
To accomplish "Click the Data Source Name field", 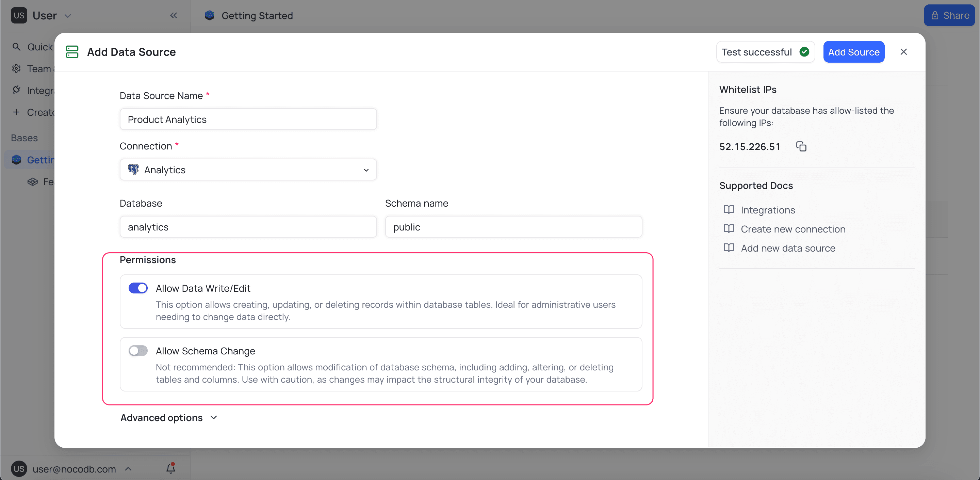I will pos(248,119).
